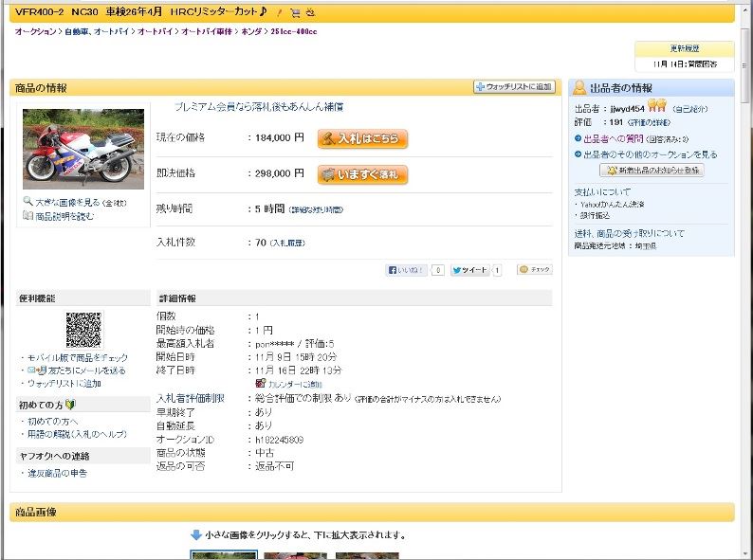The height and width of the screenshot is (560, 753).
Task: Open seller jjwyd454 profile link
Action: tap(627, 109)
